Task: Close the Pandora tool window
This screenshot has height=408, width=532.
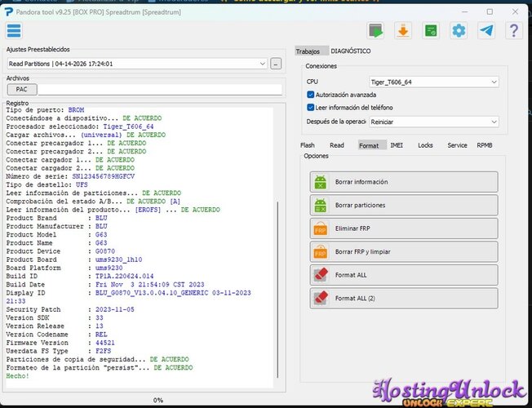Action: coord(515,12)
